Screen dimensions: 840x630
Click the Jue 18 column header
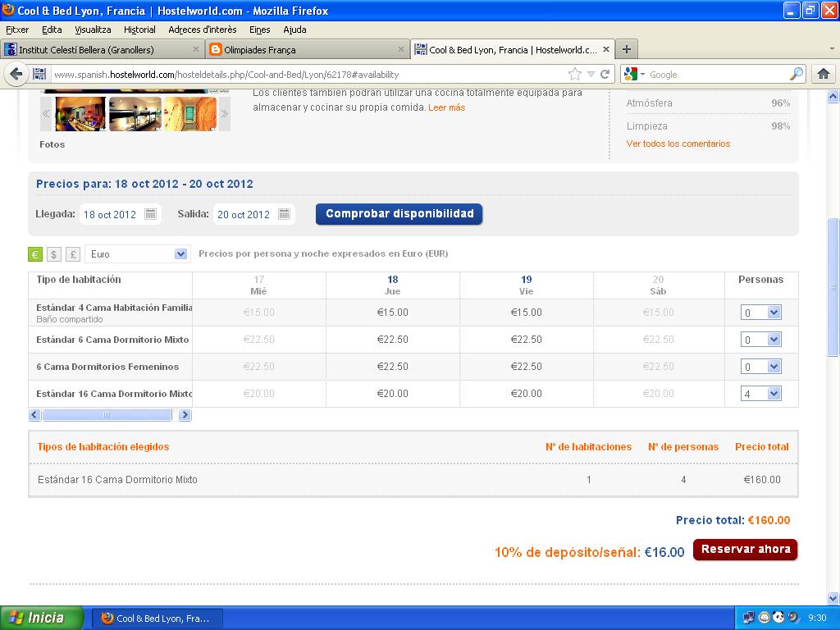pyautogui.click(x=393, y=285)
